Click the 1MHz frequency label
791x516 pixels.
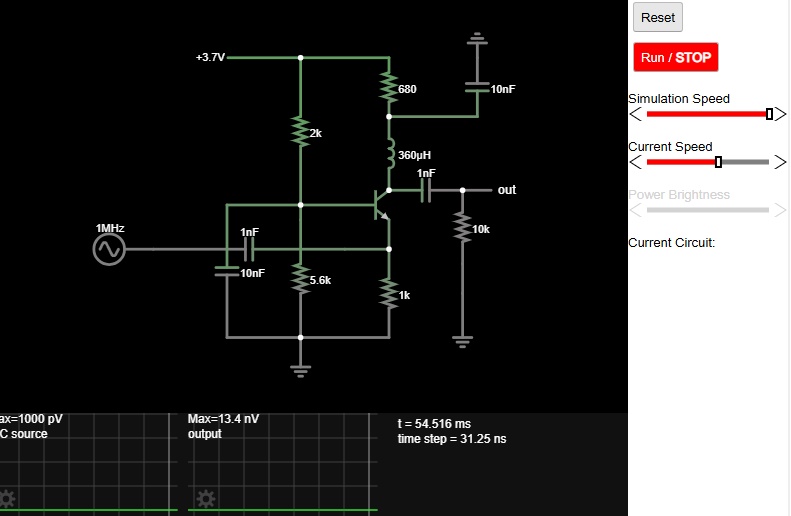point(110,228)
